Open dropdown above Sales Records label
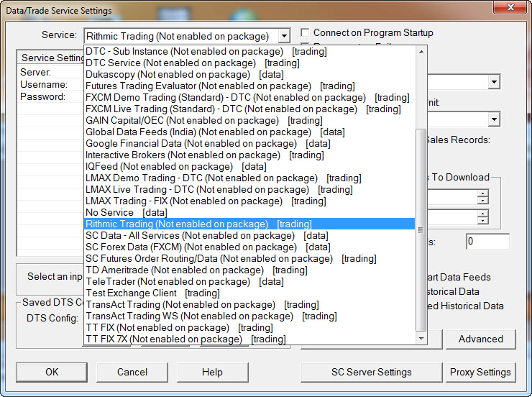 coord(494,119)
